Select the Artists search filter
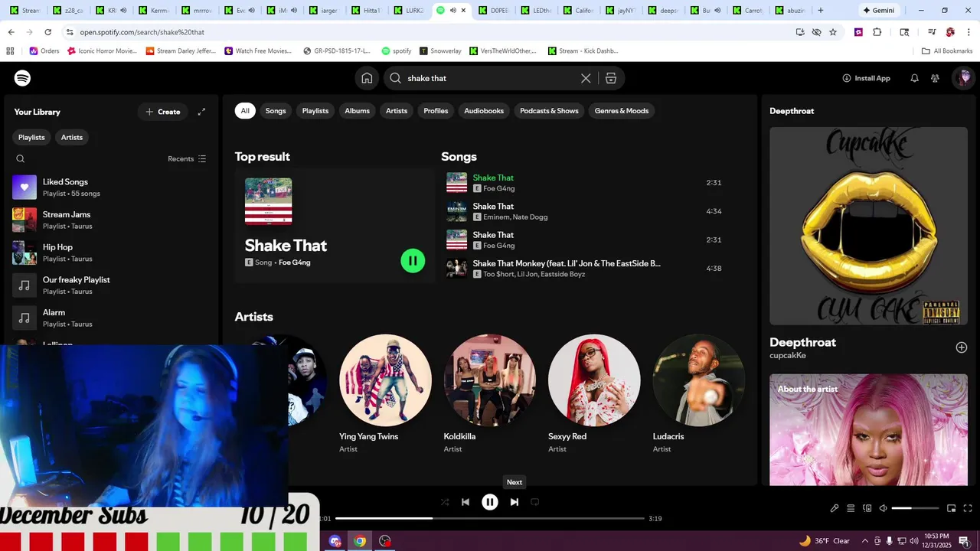Image resolution: width=980 pixels, height=551 pixels. (397, 111)
